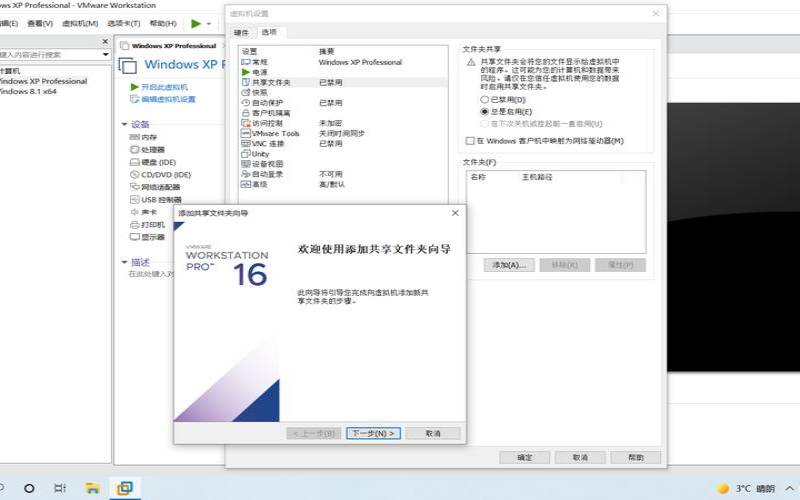Click the Cortana circle on the taskbar
Viewport: 800px width, 500px height.
click(x=29, y=488)
